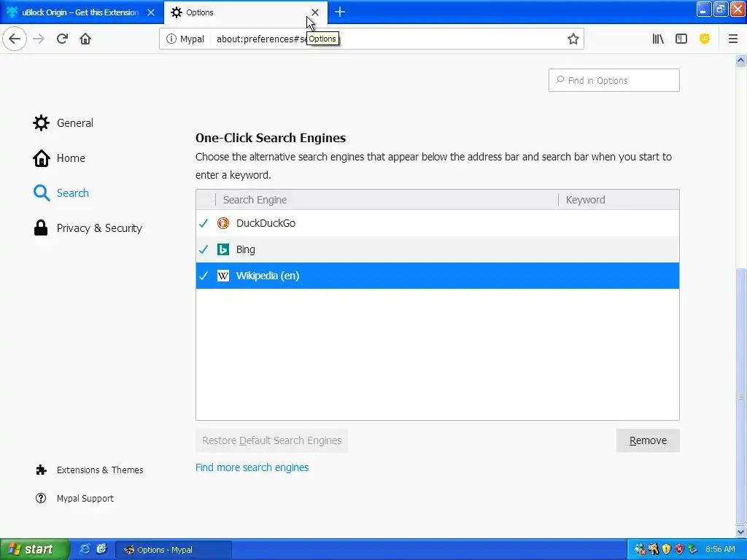Click the red shield tray icon
The height and width of the screenshot is (560, 747).
click(x=679, y=550)
